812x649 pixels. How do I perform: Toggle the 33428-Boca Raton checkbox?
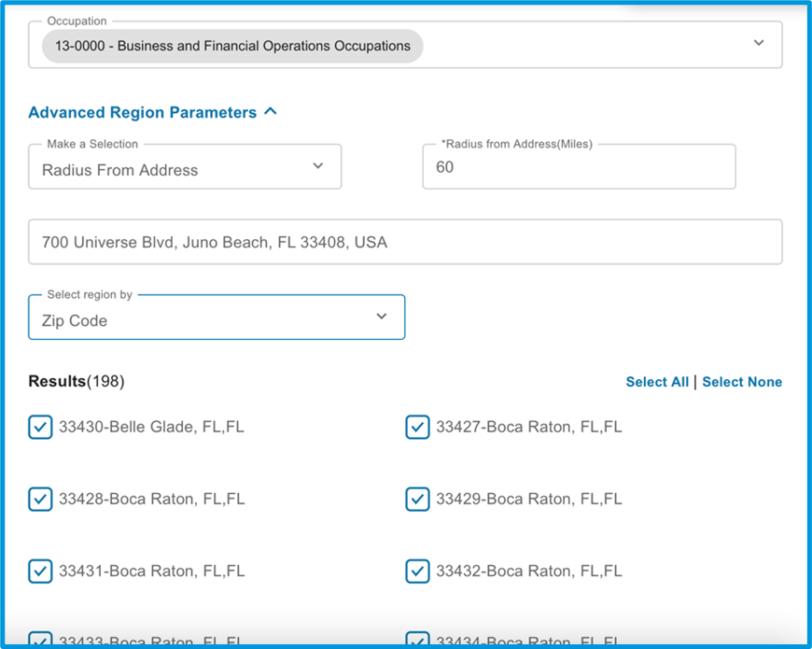click(40, 500)
